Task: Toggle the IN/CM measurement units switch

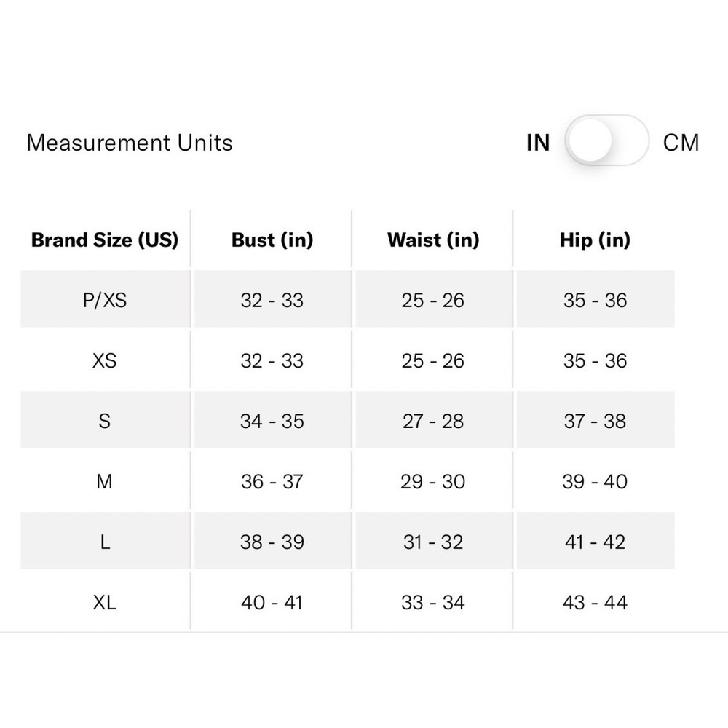Action: tap(606, 141)
